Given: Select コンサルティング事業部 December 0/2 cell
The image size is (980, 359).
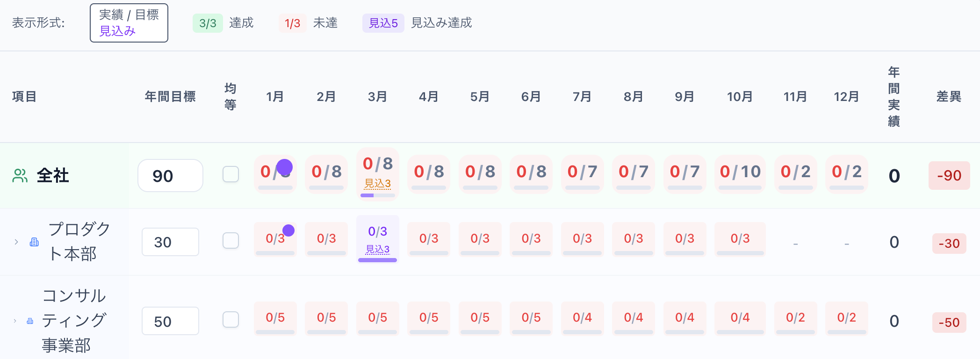Looking at the screenshot, I should point(846,318).
